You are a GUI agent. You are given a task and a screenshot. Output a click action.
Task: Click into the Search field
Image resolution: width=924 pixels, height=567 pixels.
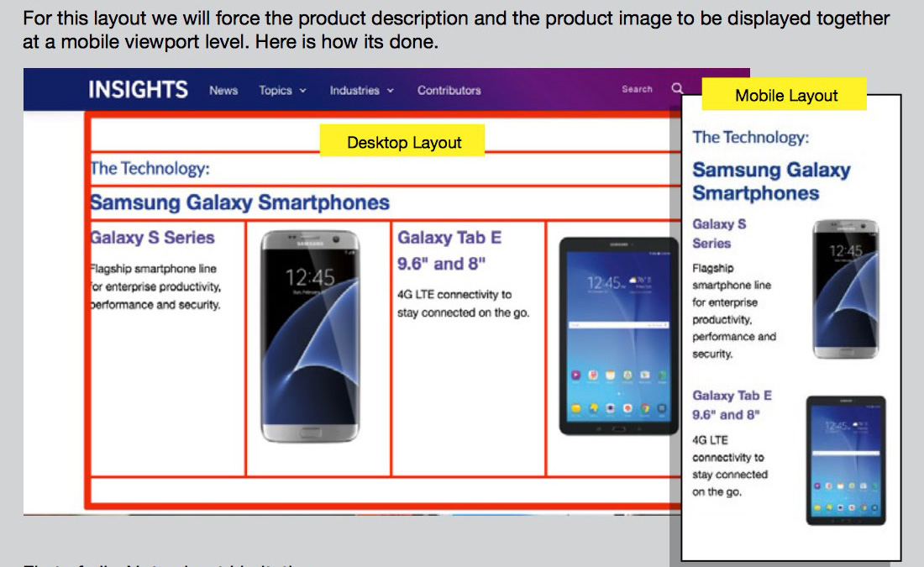tap(637, 89)
